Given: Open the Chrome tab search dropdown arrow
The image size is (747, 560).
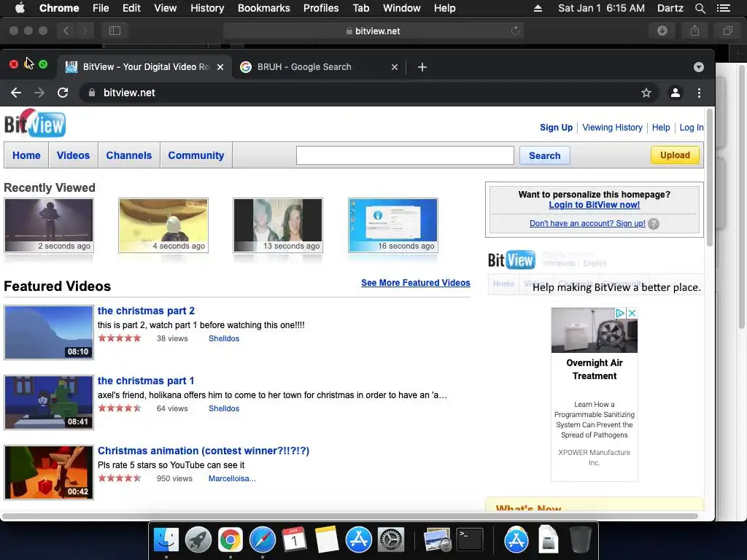Looking at the screenshot, I should [698, 67].
